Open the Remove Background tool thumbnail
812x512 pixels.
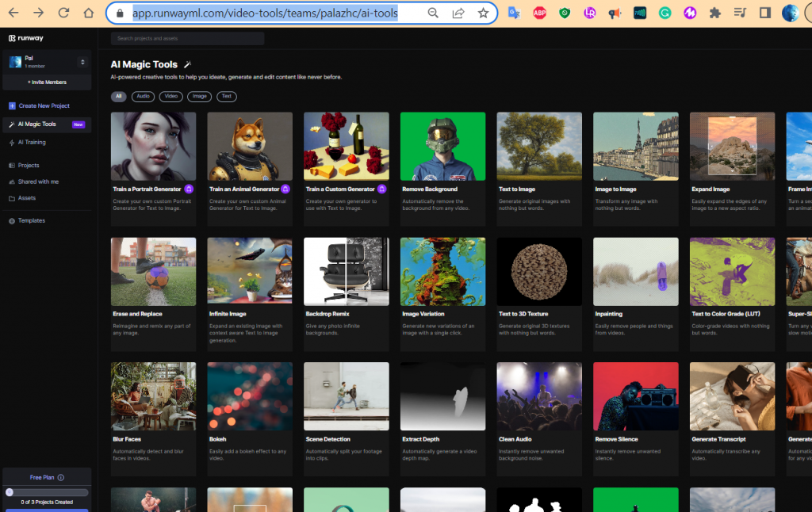pyautogui.click(x=442, y=147)
